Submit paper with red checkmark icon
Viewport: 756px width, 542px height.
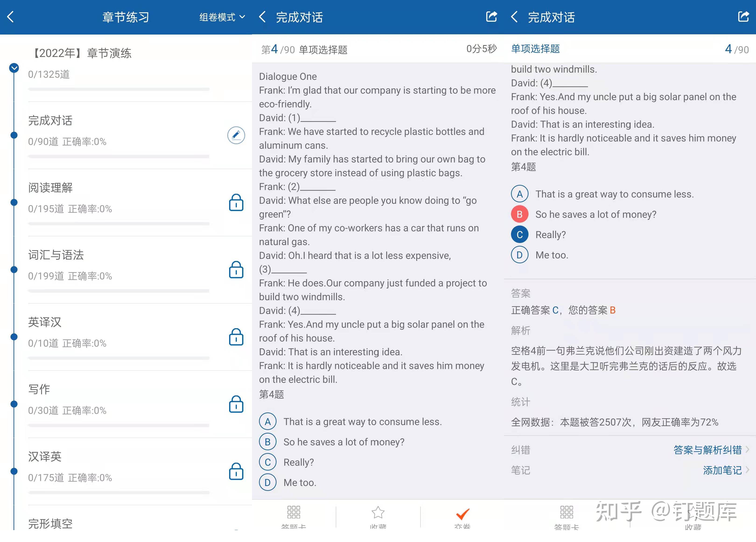[x=463, y=514]
